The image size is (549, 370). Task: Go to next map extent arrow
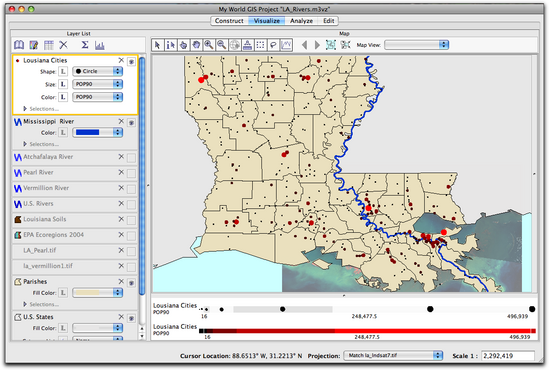[x=317, y=45]
